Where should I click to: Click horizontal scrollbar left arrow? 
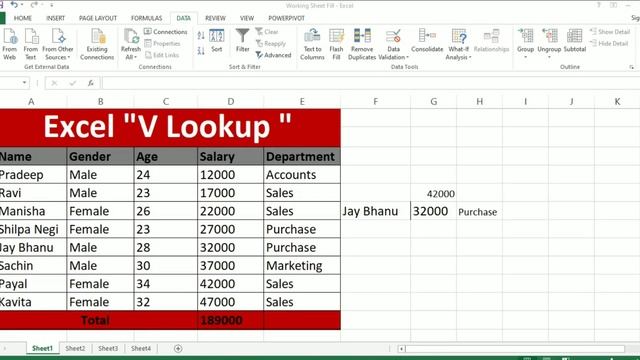pyautogui.click(x=402, y=349)
